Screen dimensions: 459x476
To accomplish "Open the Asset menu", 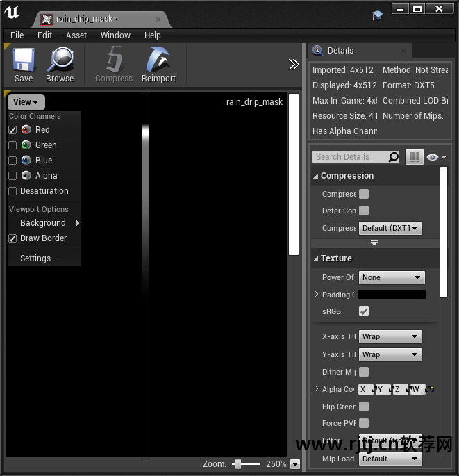I will (x=76, y=35).
